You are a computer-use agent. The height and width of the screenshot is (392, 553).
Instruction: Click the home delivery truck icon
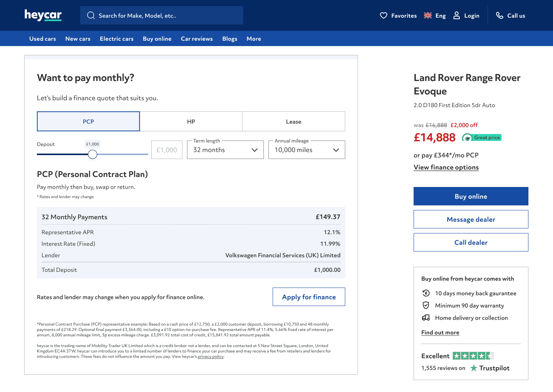(x=426, y=318)
